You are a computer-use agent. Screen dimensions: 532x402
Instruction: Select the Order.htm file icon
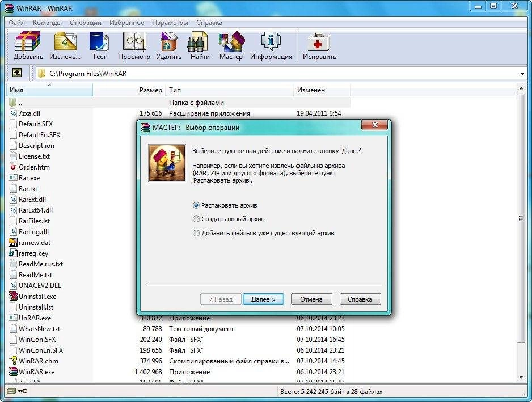click(13, 167)
